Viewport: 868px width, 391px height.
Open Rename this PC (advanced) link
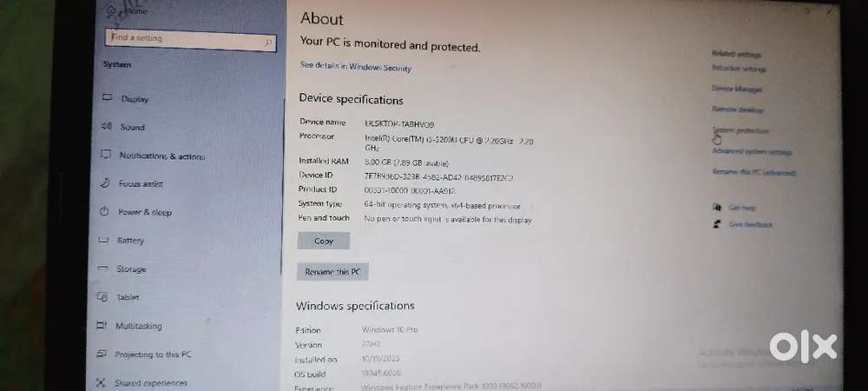(x=754, y=172)
